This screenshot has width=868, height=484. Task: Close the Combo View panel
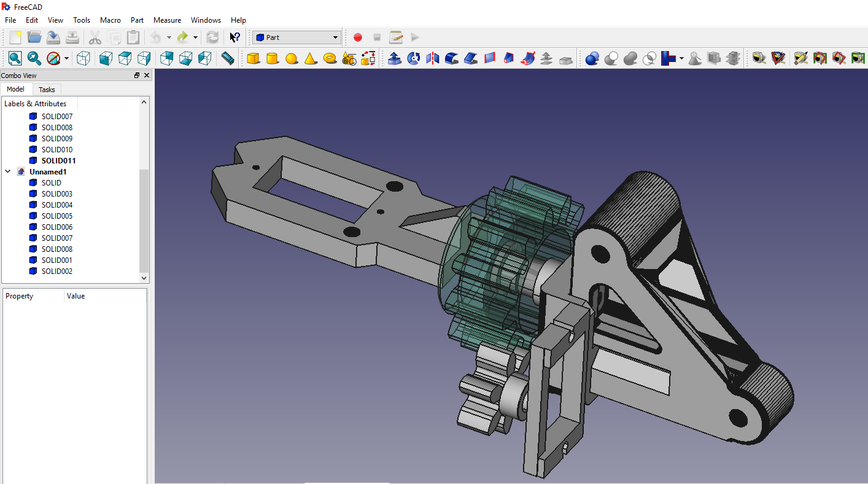click(147, 76)
